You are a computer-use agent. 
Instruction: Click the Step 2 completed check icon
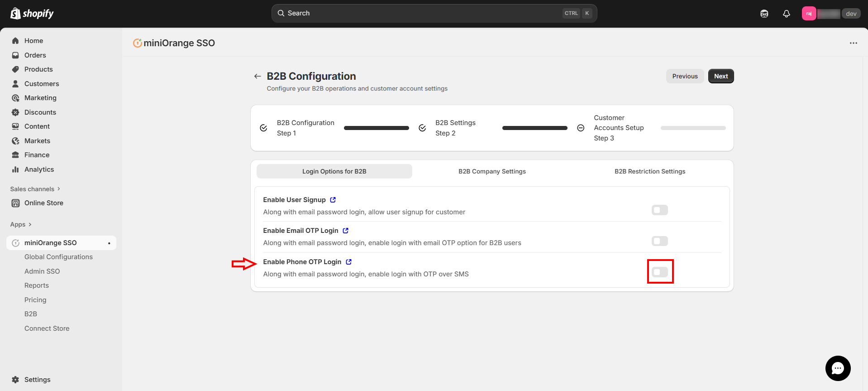(x=422, y=128)
